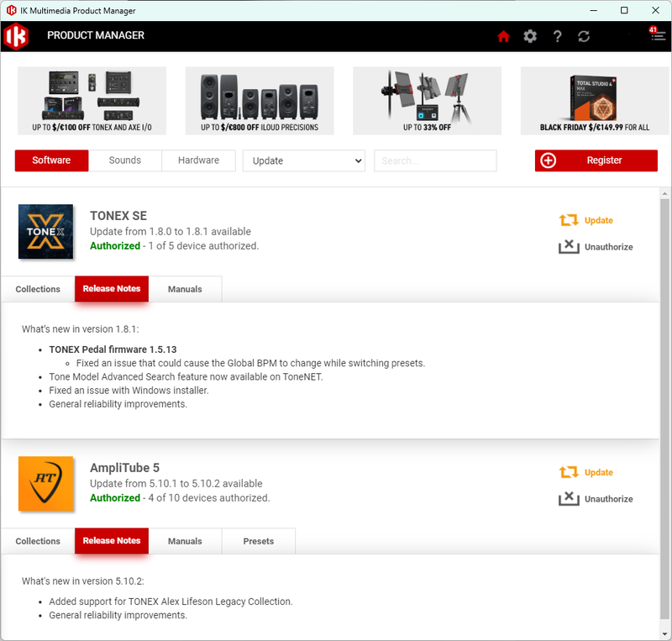The width and height of the screenshot is (672, 641).
Task: Select the Software tab
Action: point(51,160)
